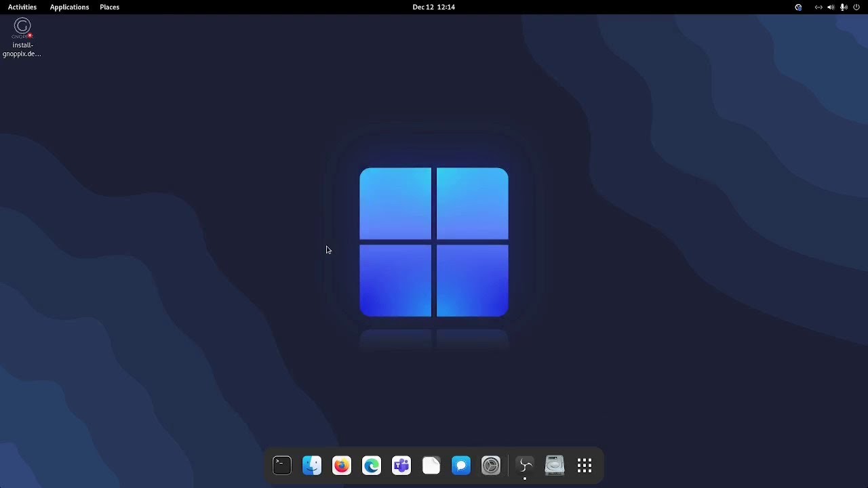The height and width of the screenshot is (488, 868).
Task: Select the install-gnoppix desktop launcher icon
Action: click(x=22, y=28)
